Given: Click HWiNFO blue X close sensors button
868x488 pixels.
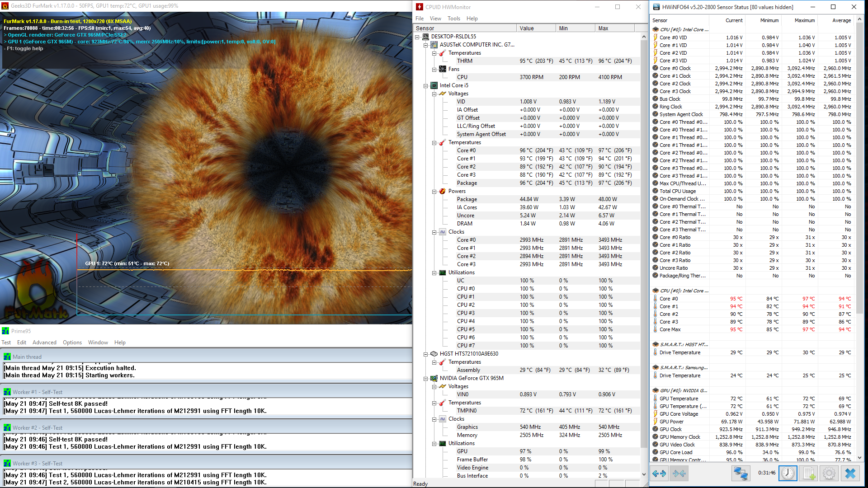Looking at the screenshot, I should pyautogui.click(x=850, y=473).
